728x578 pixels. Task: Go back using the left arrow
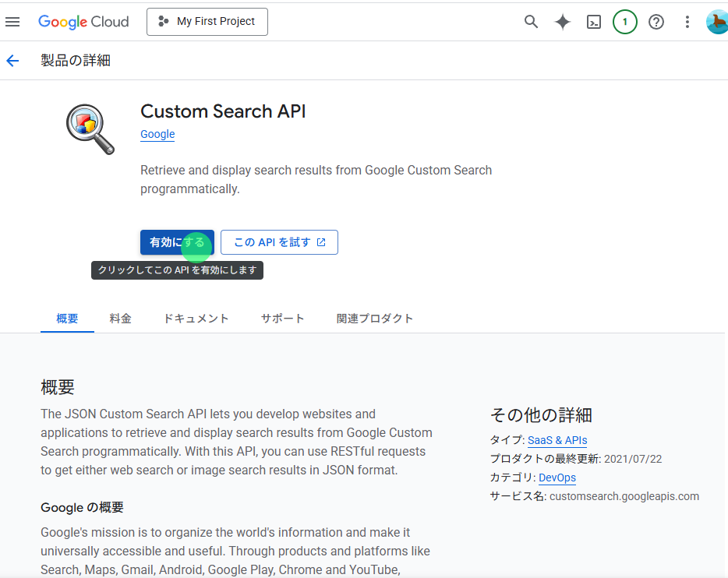(12, 61)
